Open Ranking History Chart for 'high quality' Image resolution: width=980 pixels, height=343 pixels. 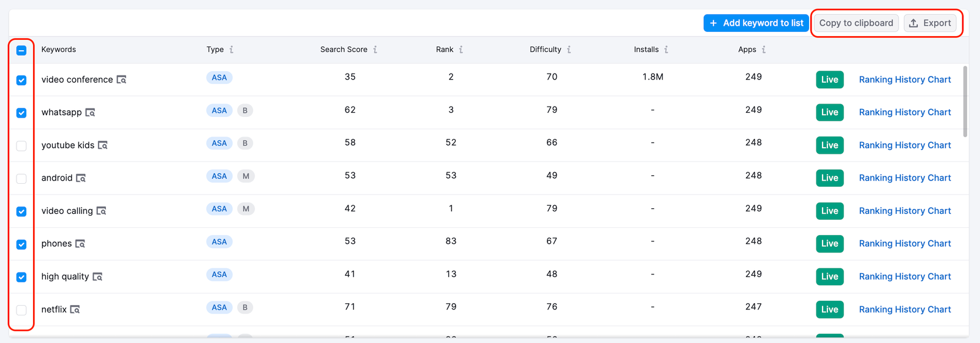[x=905, y=277]
